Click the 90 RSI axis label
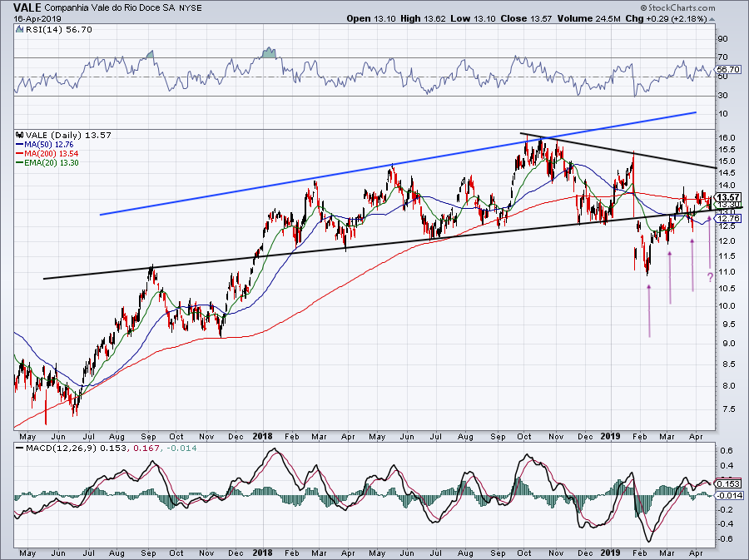The image size is (749, 560). (722, 39)
